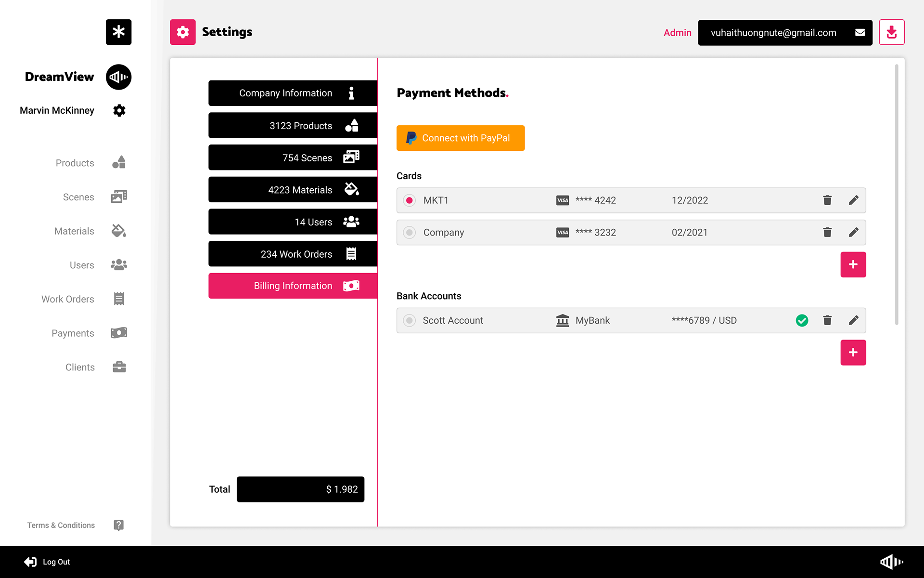This screenshot has width=924, height=578.
Task: Delete the MKT1 card with trash icon
Action: coord(827,200)
